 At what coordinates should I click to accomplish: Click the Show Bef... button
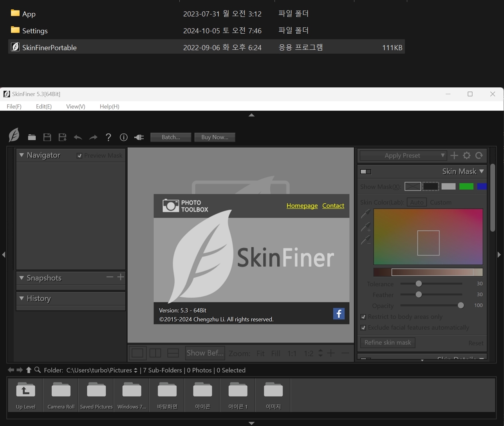(x=205, y=353)
